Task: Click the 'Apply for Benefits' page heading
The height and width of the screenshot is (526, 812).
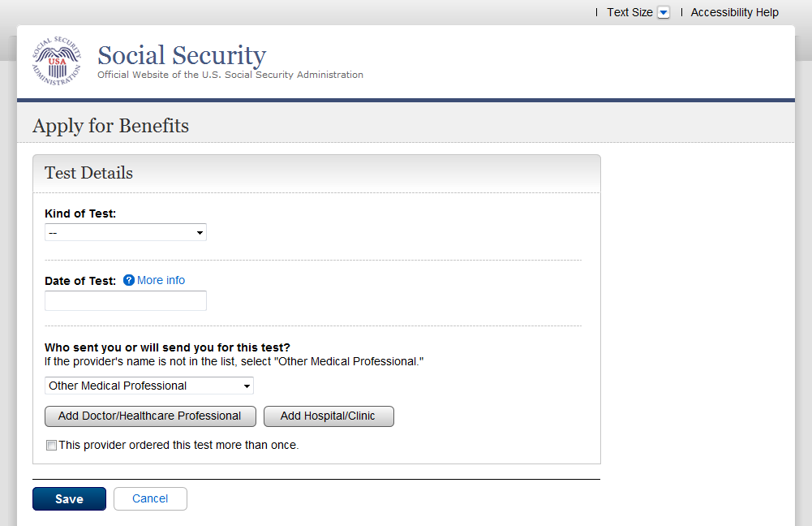Action: [110, 127]
